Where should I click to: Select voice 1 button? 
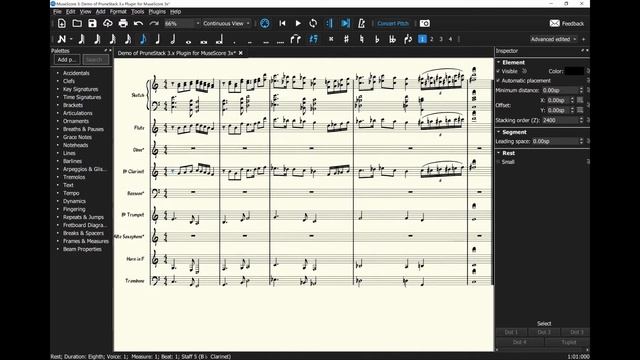(422, 39)
